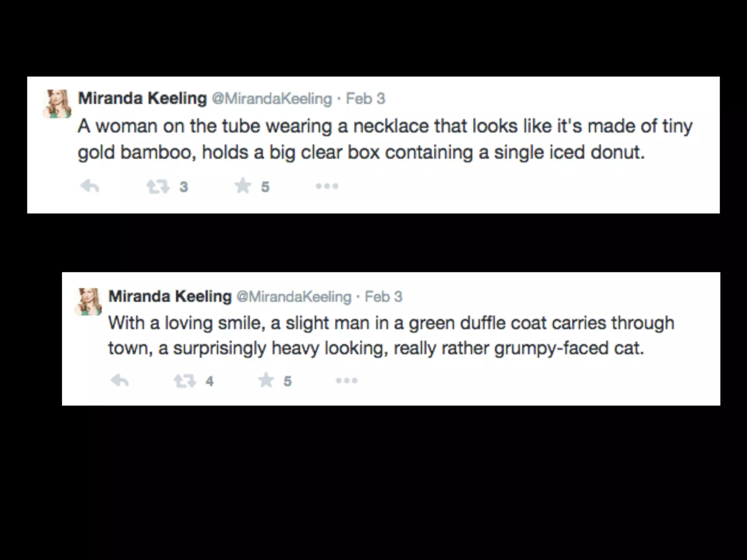Open more options on the cat tweet

coord(347,381)
